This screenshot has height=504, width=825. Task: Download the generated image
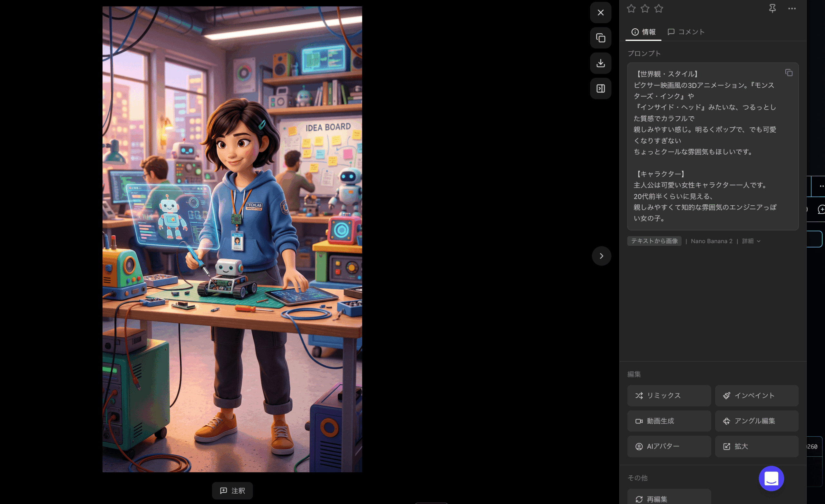600,63
